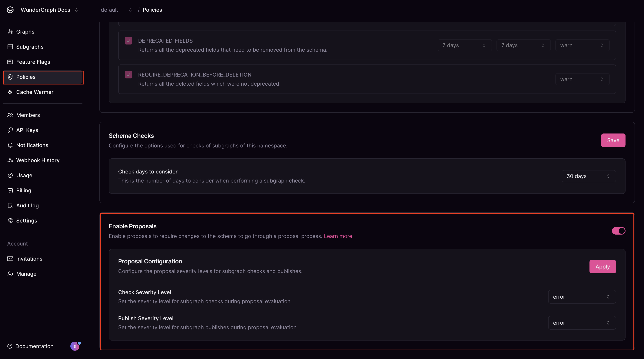This screenshot has height=359, width=644.
Task: Save the Schema Checks settings
Action: click(x=613, y=140)
